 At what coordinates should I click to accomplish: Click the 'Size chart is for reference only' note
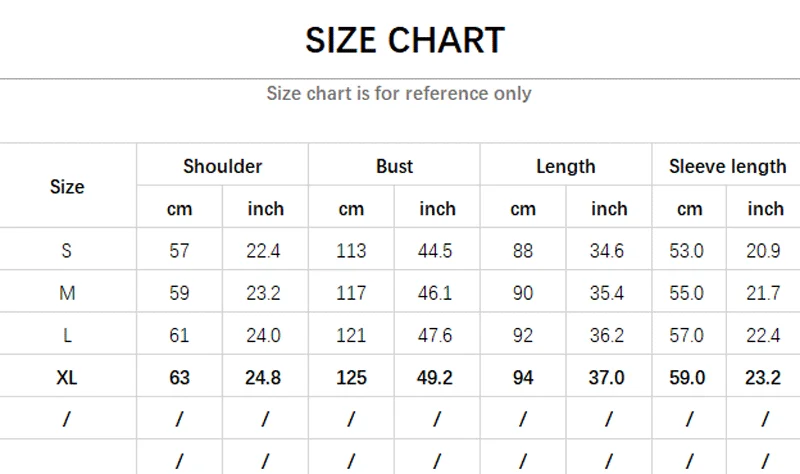(399, 94)
